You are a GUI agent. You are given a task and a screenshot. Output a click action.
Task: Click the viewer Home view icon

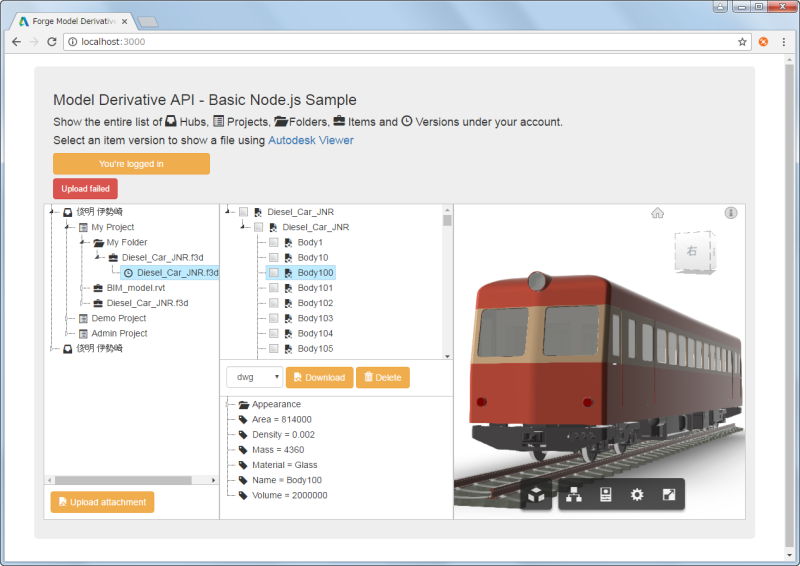point(658,213)
